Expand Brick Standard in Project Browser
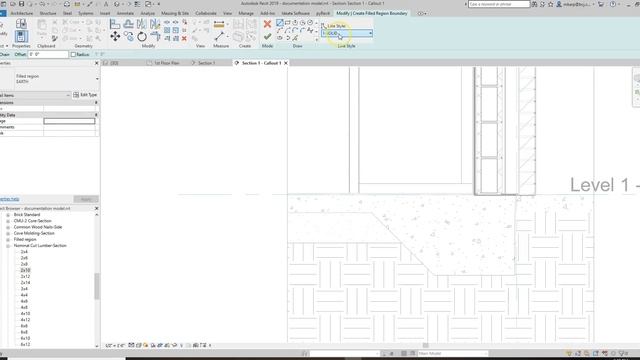 click(x=8, y=215)
